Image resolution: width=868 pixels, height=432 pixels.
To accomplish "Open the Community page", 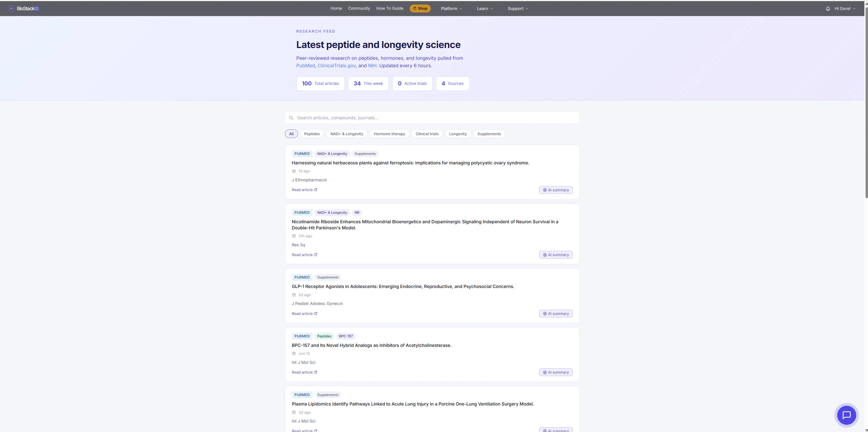I will pyautogui.click(x=359, y=8).
